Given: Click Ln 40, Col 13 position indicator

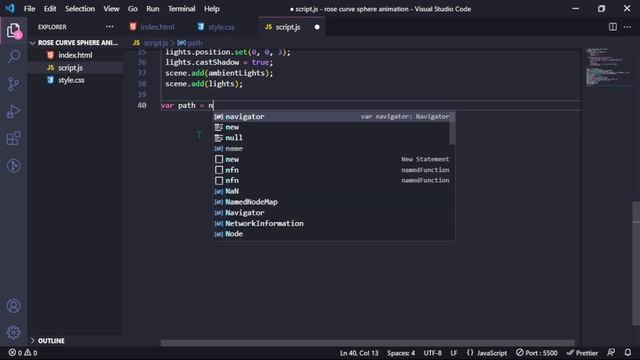Looking at the screenshot, I should (x=359, y=353).
